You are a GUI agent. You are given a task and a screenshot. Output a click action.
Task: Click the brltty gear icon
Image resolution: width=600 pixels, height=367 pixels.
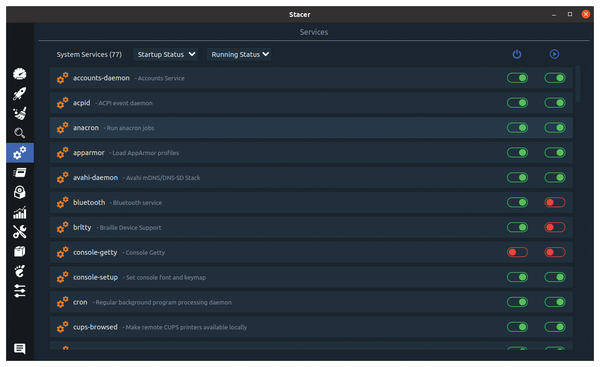[62, 227]
